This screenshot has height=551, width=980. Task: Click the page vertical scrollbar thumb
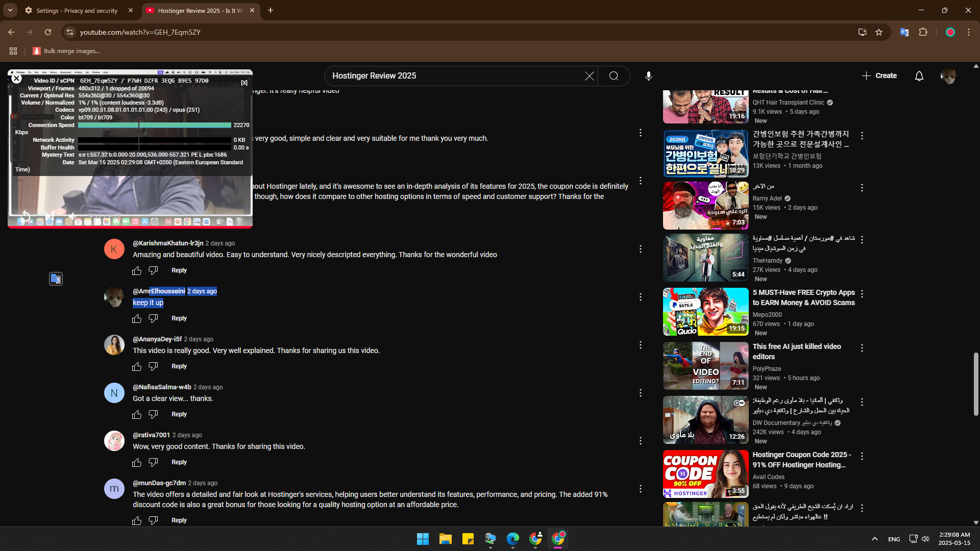click(x=976, y=384)
